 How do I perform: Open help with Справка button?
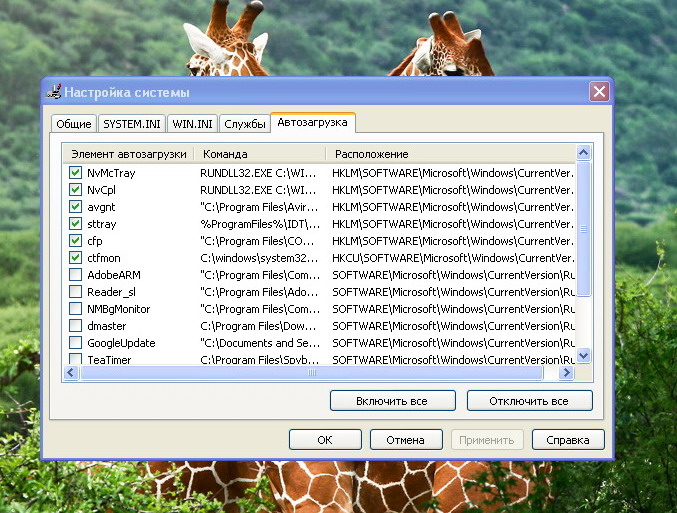click(568, 440)
